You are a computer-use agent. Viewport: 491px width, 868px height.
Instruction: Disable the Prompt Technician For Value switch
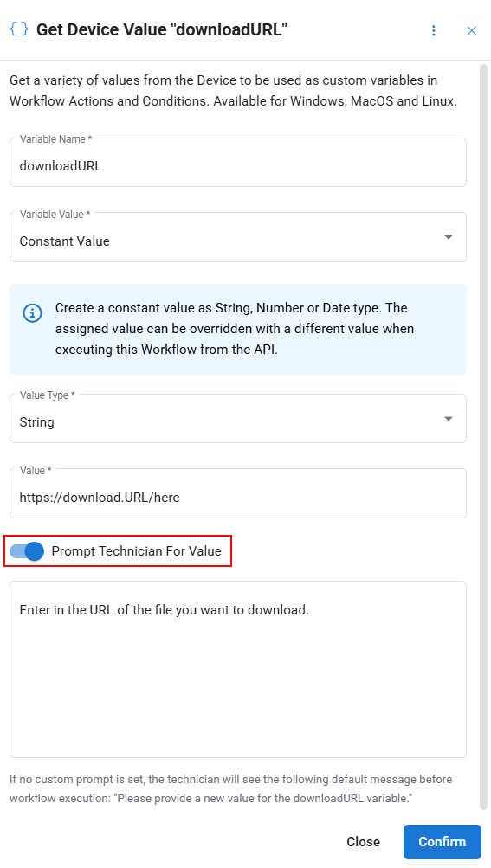pyautogui.click(x=27, y=550)
